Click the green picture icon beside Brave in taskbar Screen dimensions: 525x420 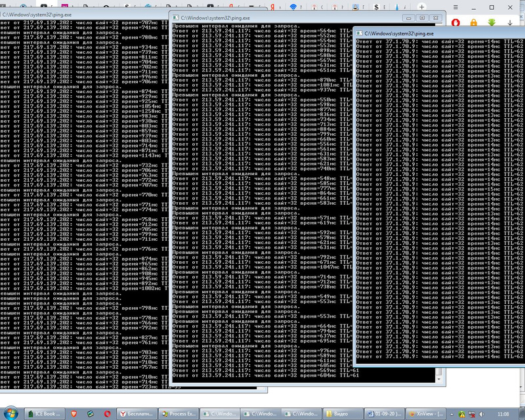pyautogui.click(x=91, y=413)
